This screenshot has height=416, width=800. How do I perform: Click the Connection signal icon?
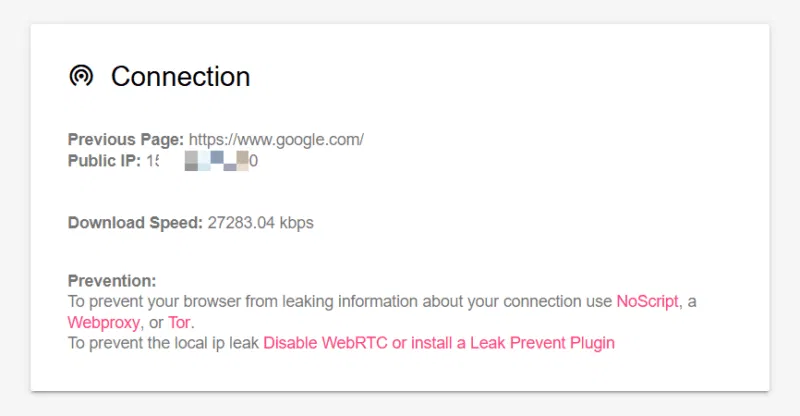[81, 76]
